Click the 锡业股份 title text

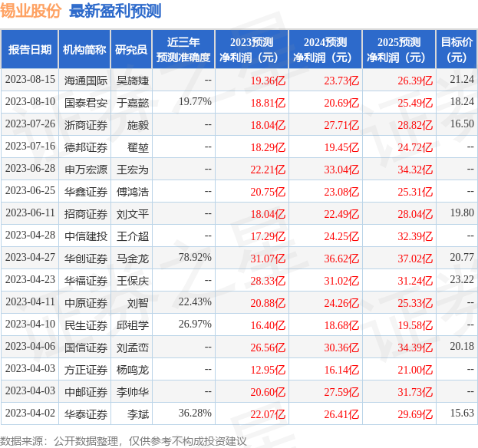coord(31,12)
